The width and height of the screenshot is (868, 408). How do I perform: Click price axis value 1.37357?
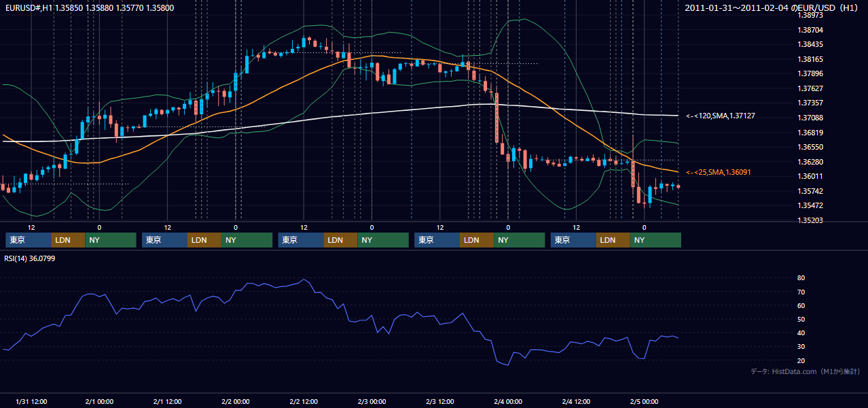810,103
